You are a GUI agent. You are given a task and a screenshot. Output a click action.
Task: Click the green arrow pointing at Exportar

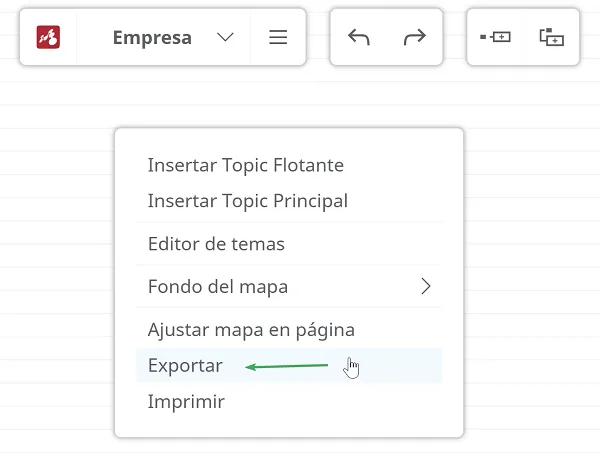click(x=286, y=367)
